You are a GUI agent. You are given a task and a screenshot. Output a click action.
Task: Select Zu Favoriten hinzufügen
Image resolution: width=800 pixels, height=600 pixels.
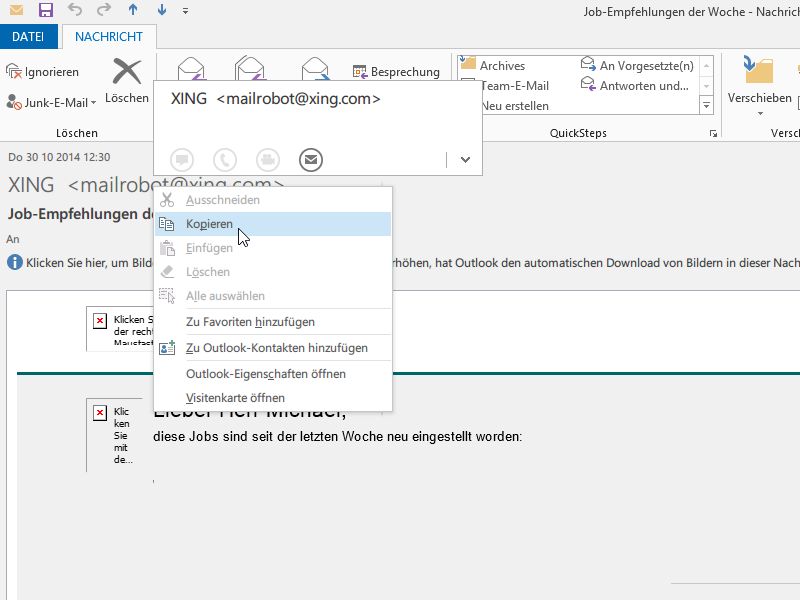273,322
